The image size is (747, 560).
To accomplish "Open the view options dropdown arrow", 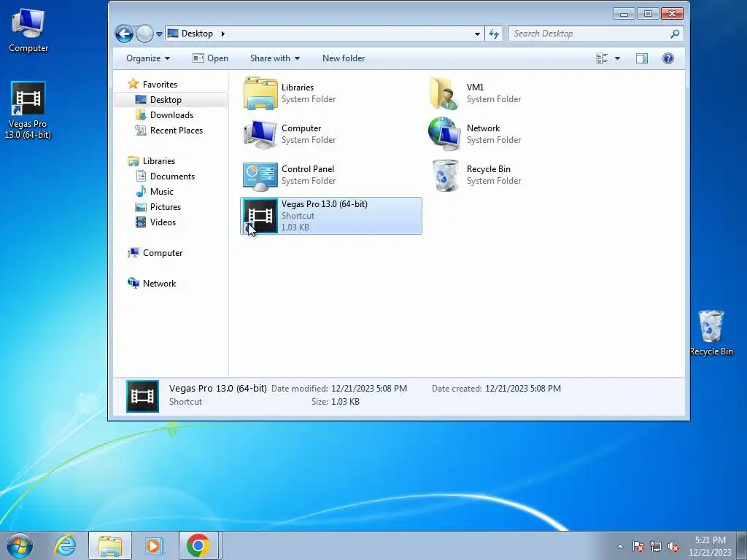I will click(x=617, y=58).
